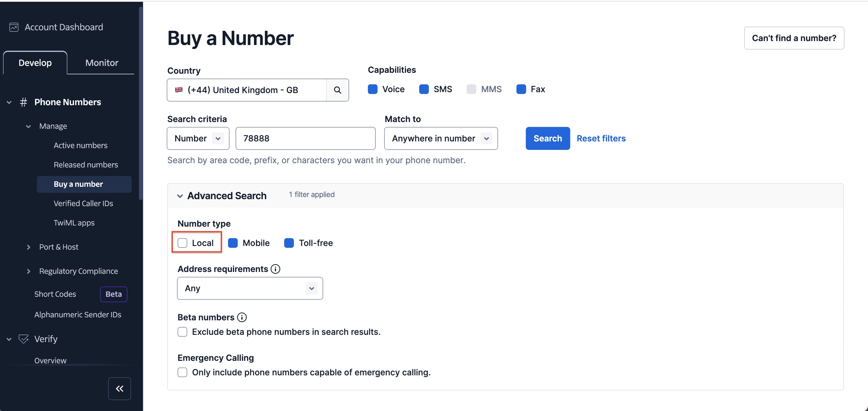
Task: Click the UK flag icon
Action: click(x=179, y=90)
